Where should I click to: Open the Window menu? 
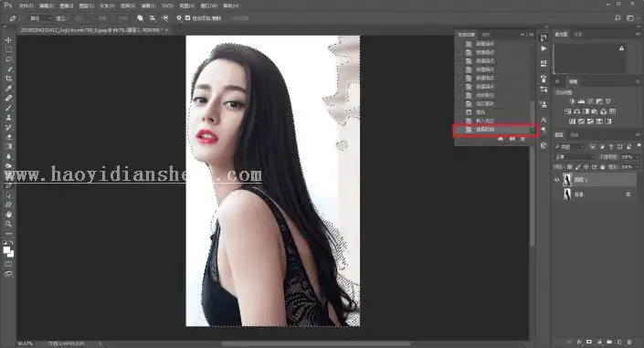[x=209, y=6]
